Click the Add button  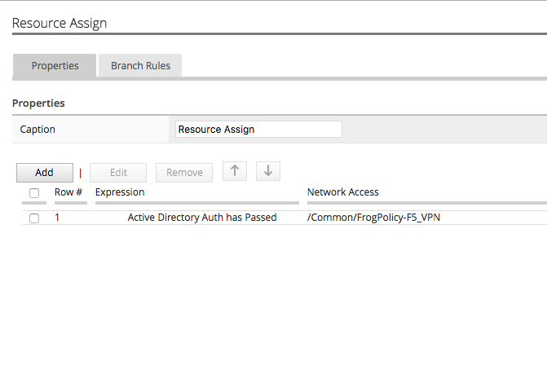click(45, 173)
